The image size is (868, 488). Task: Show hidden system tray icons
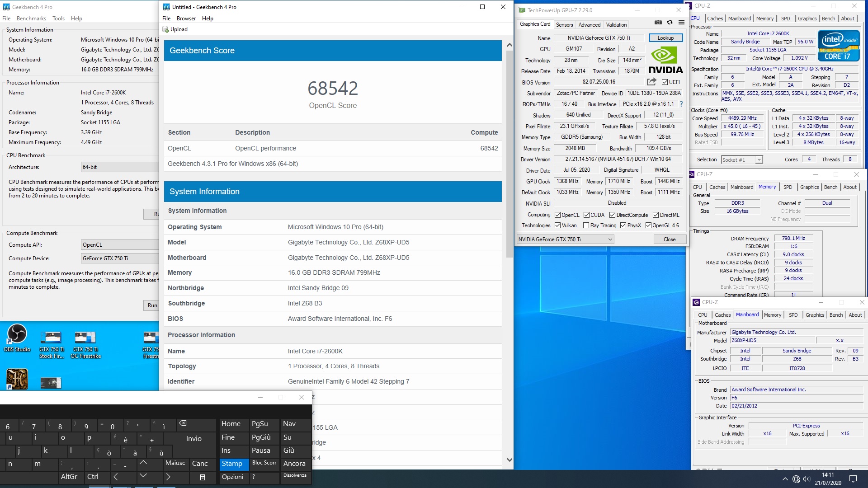tap(785, 479)
